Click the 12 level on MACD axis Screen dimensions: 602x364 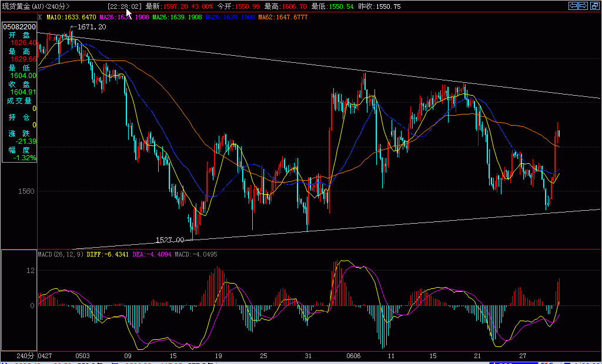[31, 270]
